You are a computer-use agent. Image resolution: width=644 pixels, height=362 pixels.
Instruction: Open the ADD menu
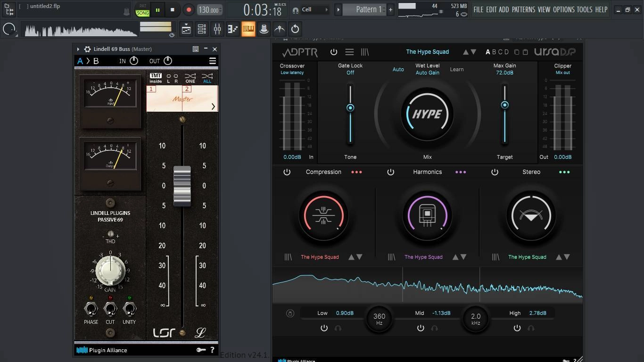pos(504,9)
